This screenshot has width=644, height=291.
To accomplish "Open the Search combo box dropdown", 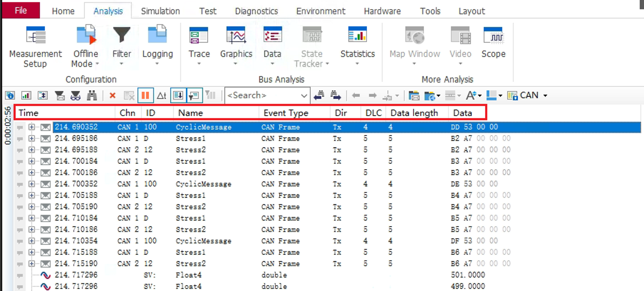I will [303, 95].
